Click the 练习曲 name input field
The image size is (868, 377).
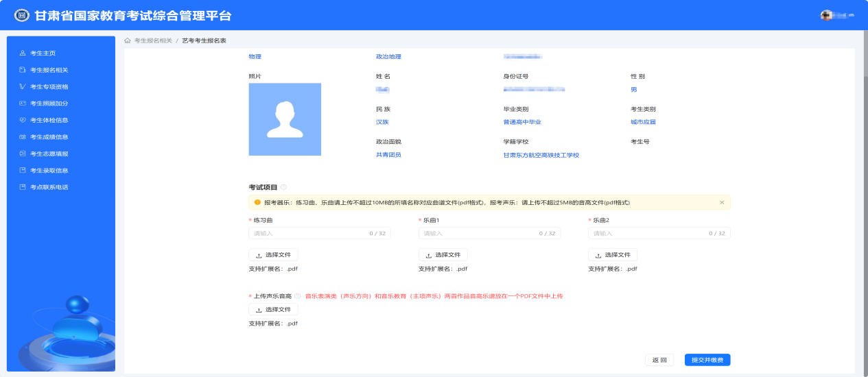pos(309,233)
